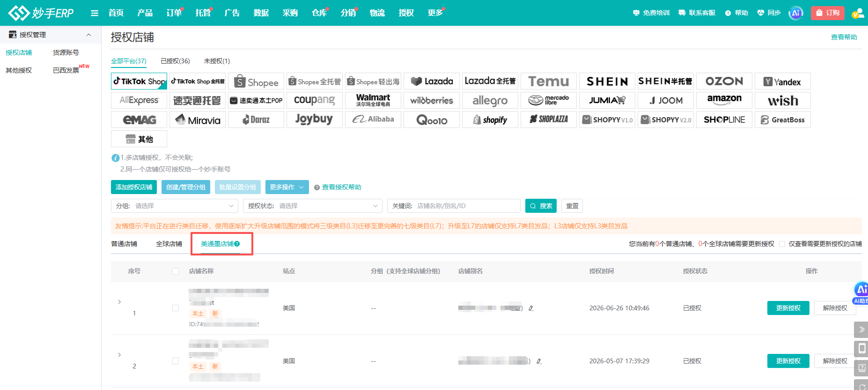Select the OZON platform tile

724,81
